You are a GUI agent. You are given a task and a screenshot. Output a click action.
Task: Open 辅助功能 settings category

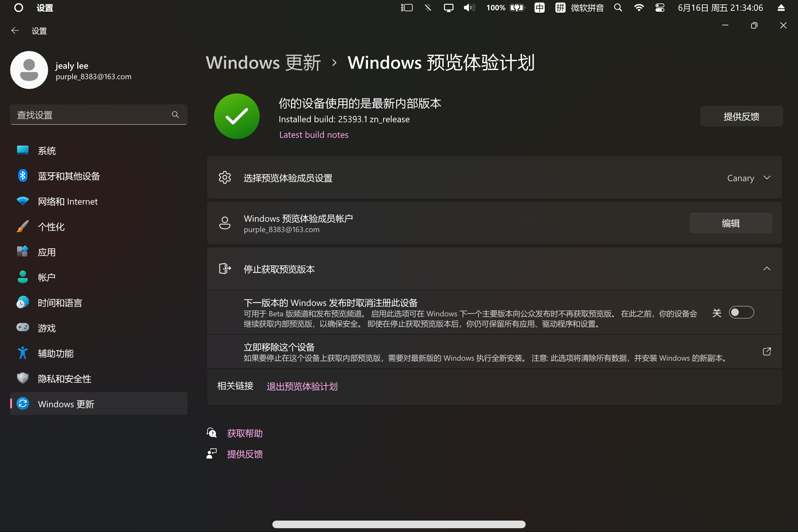(x=99, y=353)
